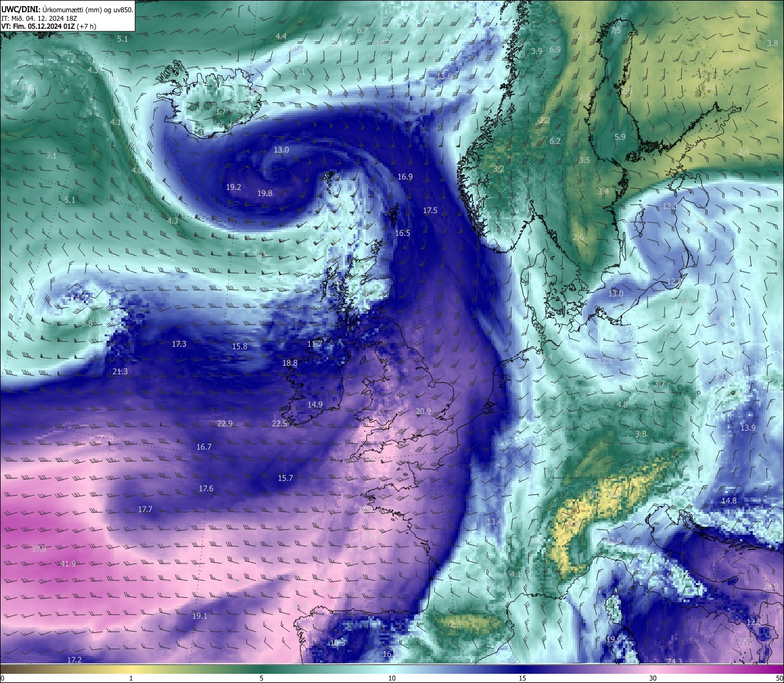
Task: Click the 17.7 value label
Action: pyautogui.click(x=145, y=509)
